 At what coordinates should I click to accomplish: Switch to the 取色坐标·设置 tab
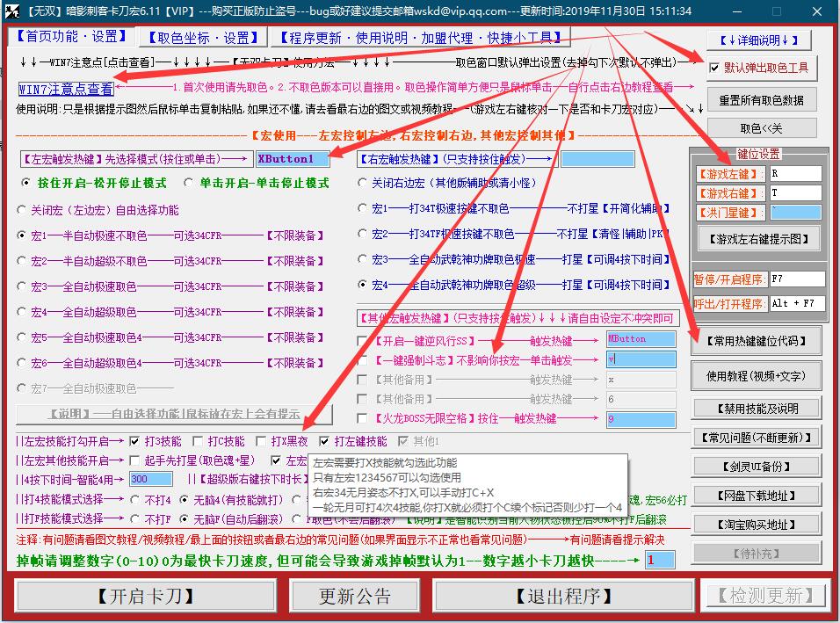click(x=203, y=38)
